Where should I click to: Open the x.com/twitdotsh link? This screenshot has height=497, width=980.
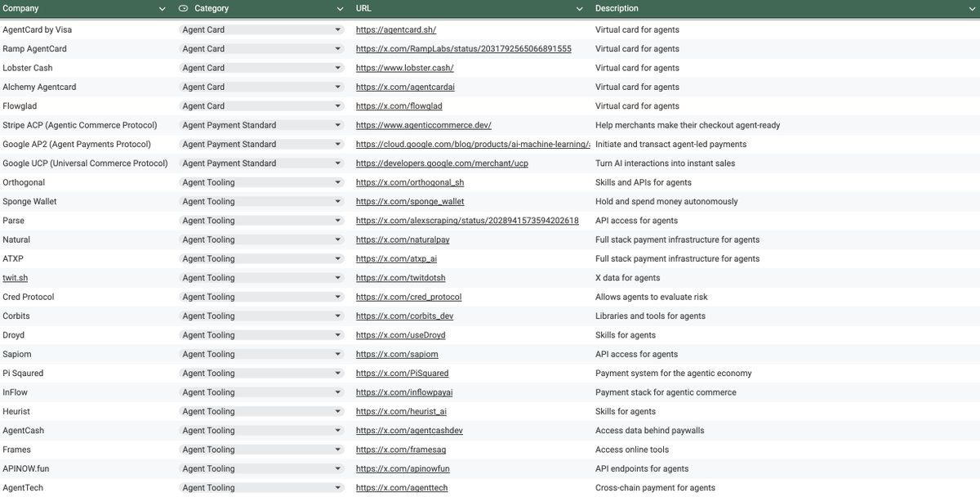pyautogui.click(x=401, y=278)
